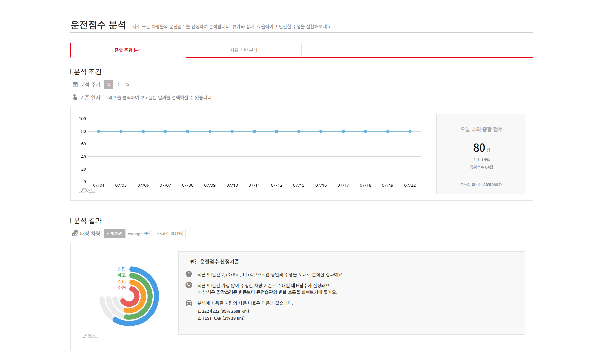Click the orange 연비 arc in radial chart
The height and width of the screenshot is (364, 603).
pyautogui.click(x=144, y=297)
